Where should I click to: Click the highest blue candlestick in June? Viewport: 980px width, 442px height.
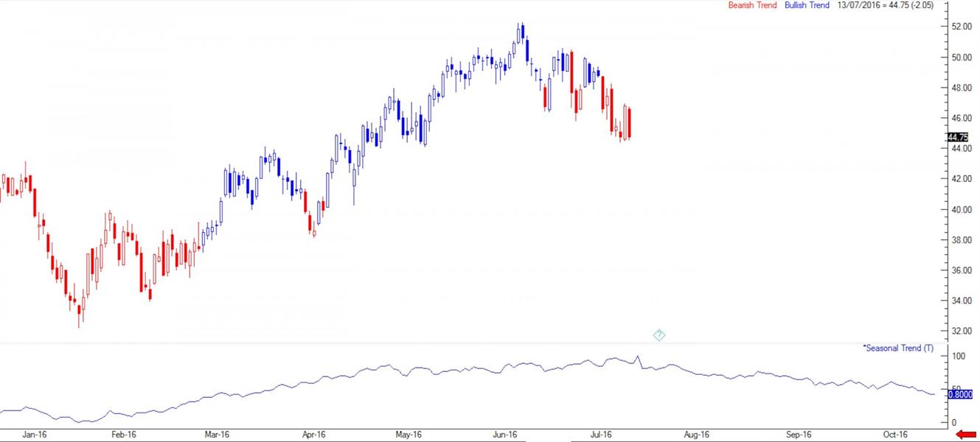point(522,32)
